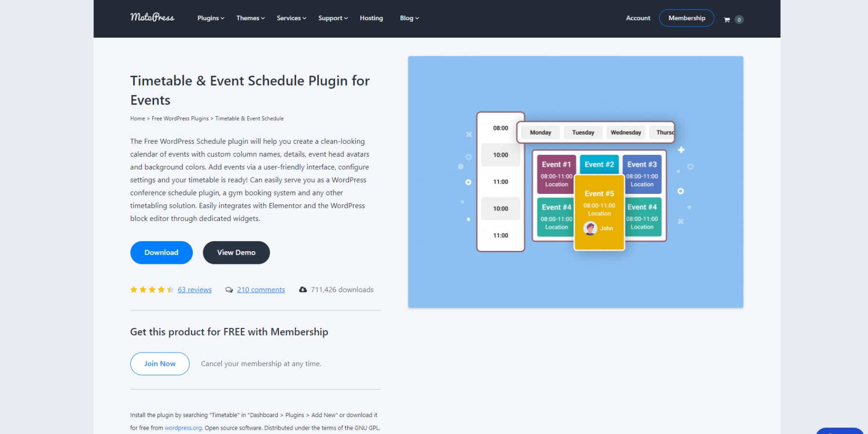868x434 pixels.
Task: Click the first gold star in the rating
Action: 135,289
